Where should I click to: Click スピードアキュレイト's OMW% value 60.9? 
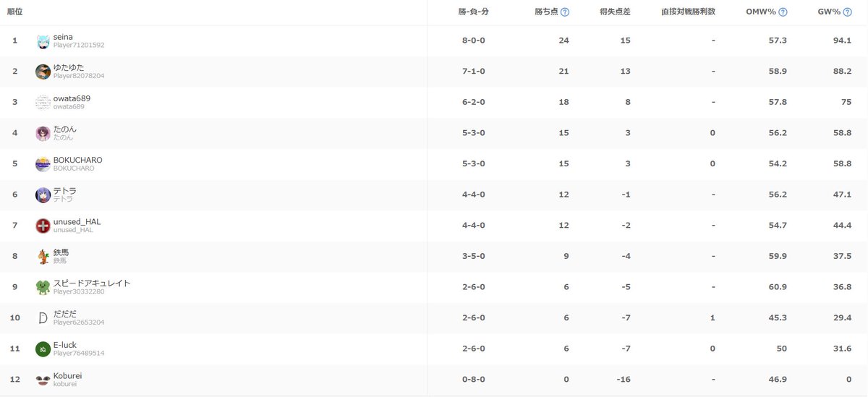point(778,287)
